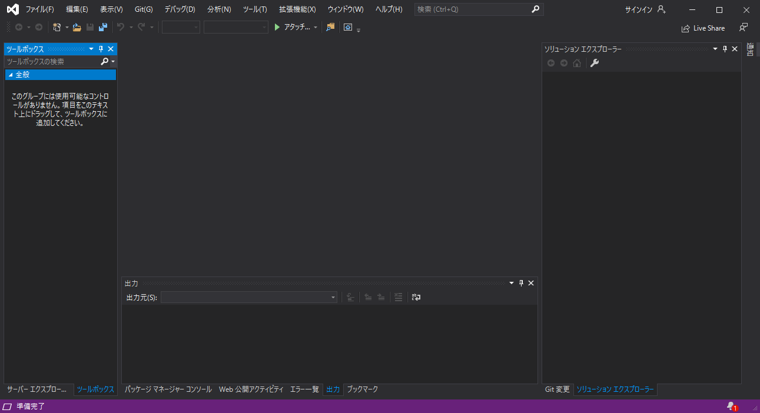Open the ソリューション エクスプローラー window position menu arrow
This screenshot has width=760, height=413.
click(715, 49)
